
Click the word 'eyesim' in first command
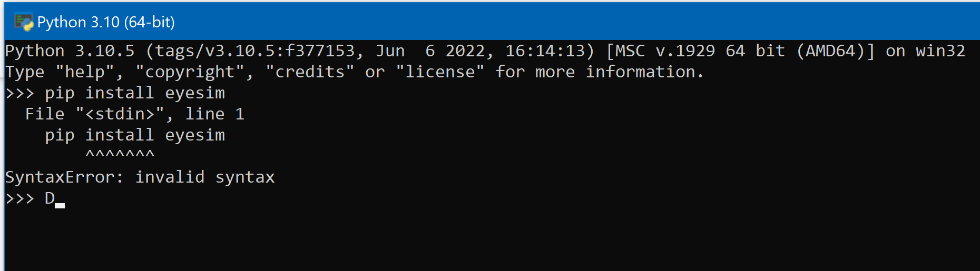tap(195, 93)
